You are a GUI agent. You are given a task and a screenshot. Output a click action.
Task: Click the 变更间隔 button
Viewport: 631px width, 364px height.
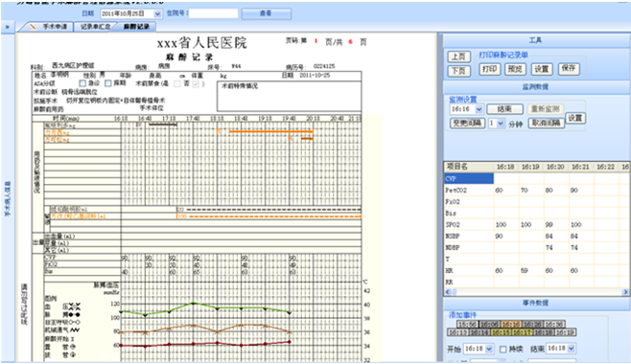click(x=467, y=124)
